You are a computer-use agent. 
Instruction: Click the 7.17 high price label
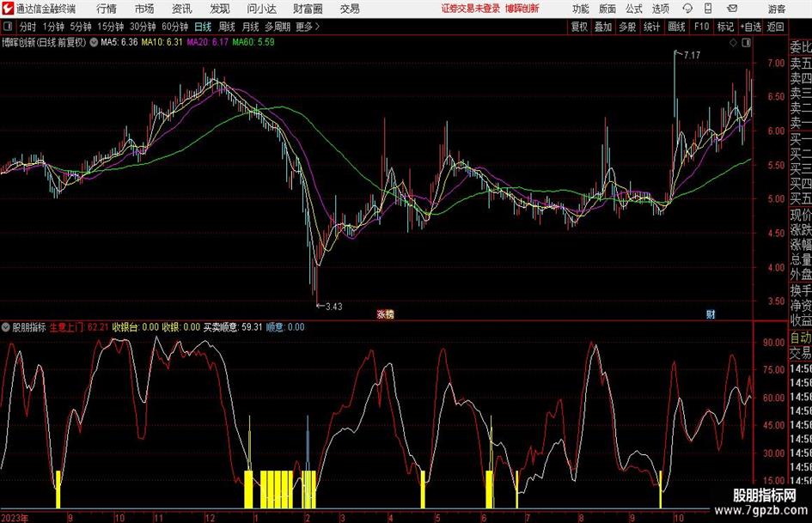[x=692, y=55]
